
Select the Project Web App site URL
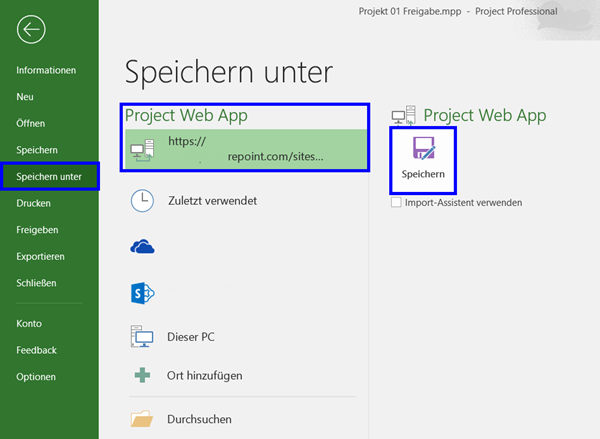pos(245,149)
